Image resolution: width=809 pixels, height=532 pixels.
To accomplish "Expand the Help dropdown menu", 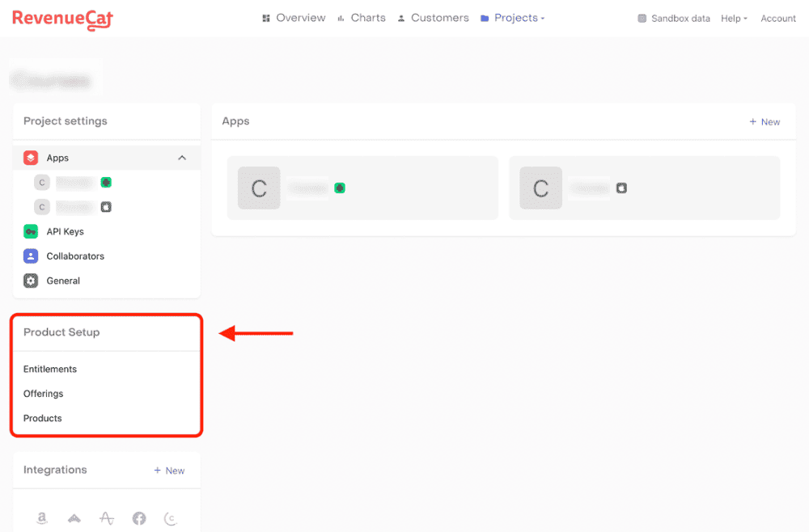I will (x=734, y=19).
